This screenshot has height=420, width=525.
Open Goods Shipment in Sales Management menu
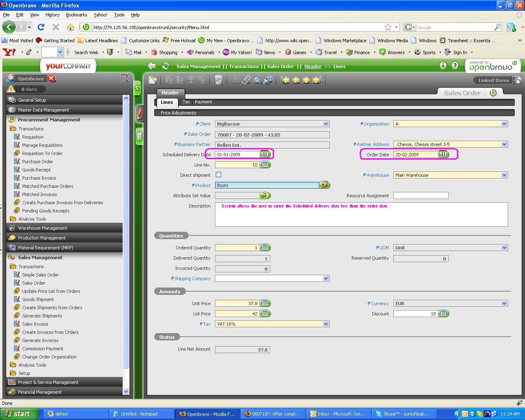pyautogui.click(x=38, y=299)
